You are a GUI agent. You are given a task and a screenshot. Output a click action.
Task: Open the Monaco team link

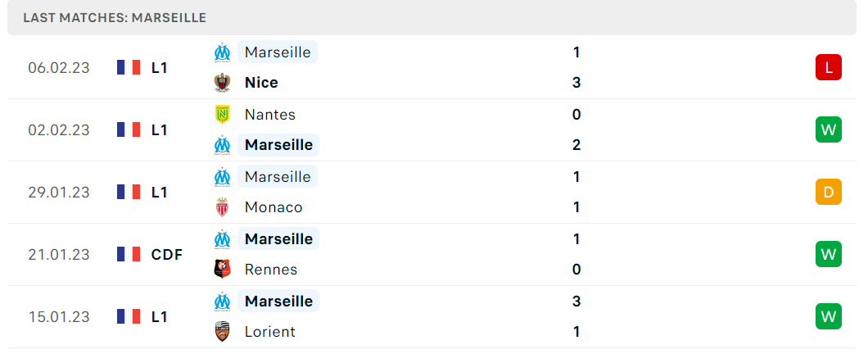[x=274, y=207]
